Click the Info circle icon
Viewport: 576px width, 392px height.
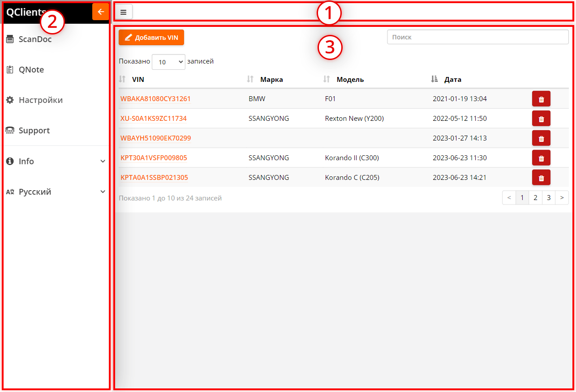(x=10, y=161)
